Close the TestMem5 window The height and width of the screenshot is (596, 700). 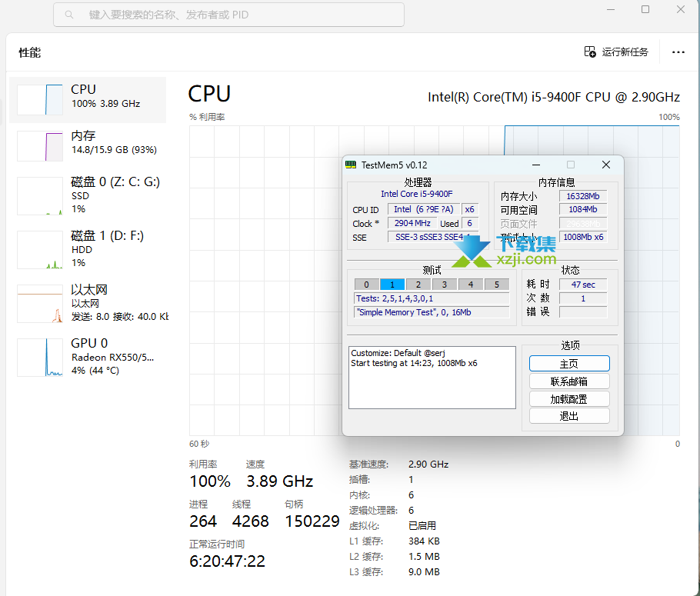[x=606, y=165]
